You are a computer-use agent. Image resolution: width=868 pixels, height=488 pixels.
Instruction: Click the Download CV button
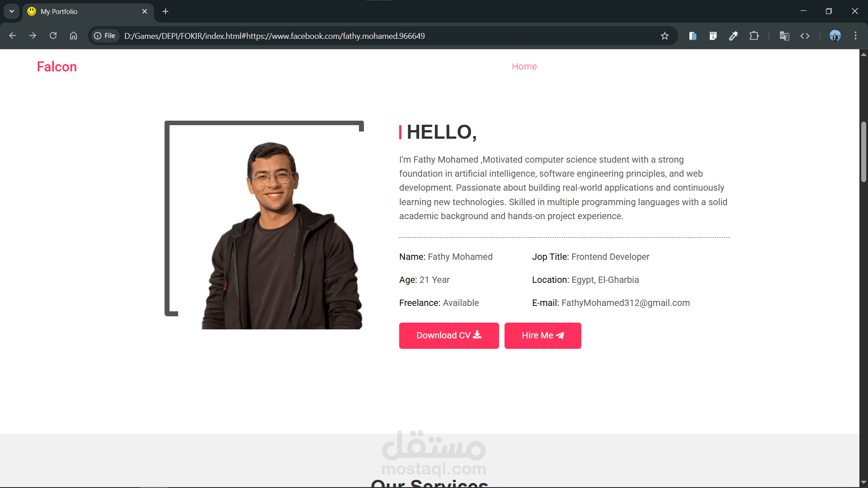449,336
